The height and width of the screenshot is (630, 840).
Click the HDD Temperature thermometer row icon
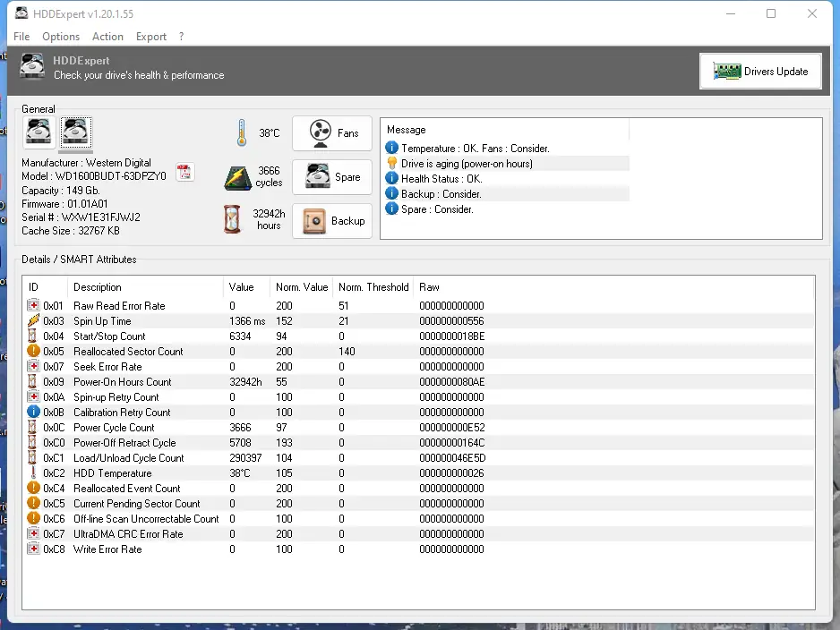pyautogui.click(x=33, y=472)
